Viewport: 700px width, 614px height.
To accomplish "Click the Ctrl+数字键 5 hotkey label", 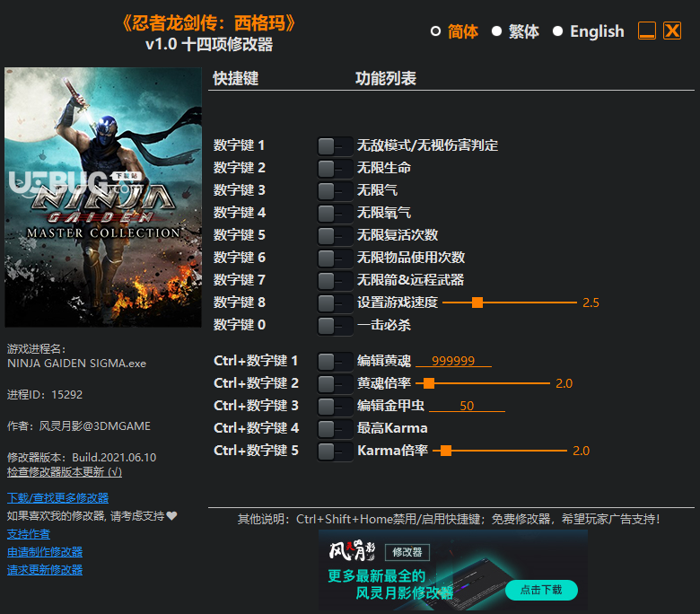I will coord(256,450).
